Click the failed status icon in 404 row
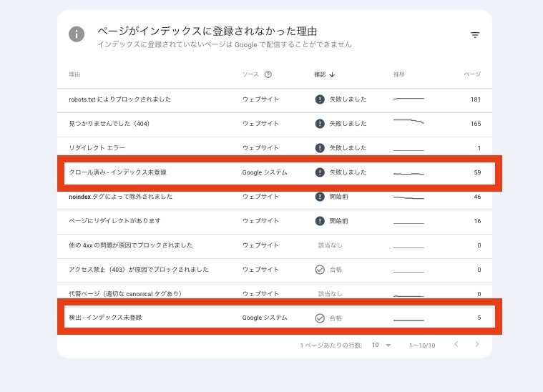The height and width of the screenshot is (392, 543). point(320,124)
